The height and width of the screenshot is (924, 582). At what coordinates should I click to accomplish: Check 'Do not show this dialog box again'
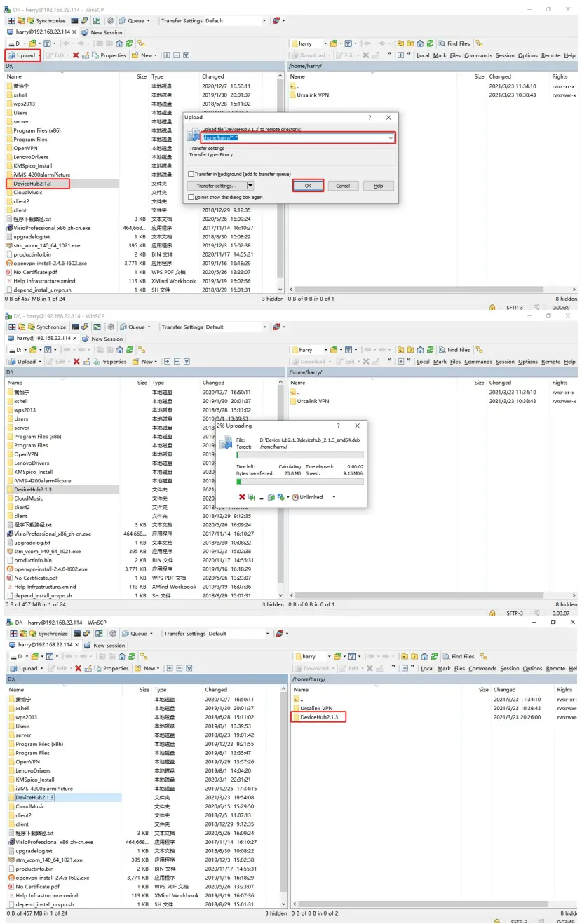(189, 198)
